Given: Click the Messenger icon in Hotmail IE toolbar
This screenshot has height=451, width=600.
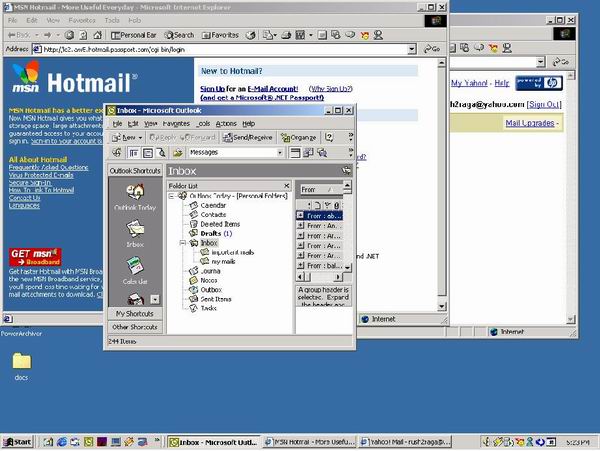Looking at the screenshot, I should pos(378,35).
